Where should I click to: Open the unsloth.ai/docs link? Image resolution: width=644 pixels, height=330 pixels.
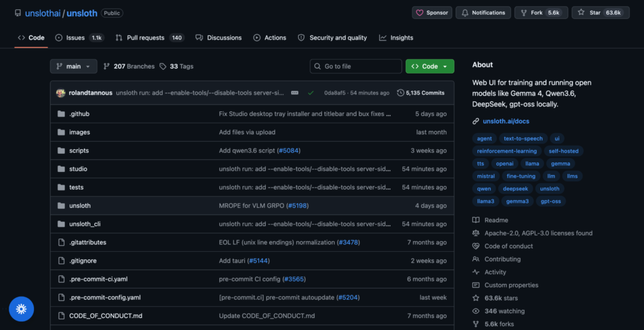point(506,122)
